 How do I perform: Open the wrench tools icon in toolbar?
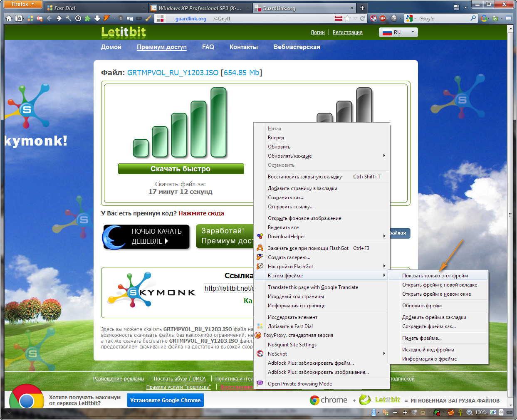(69, 18)
